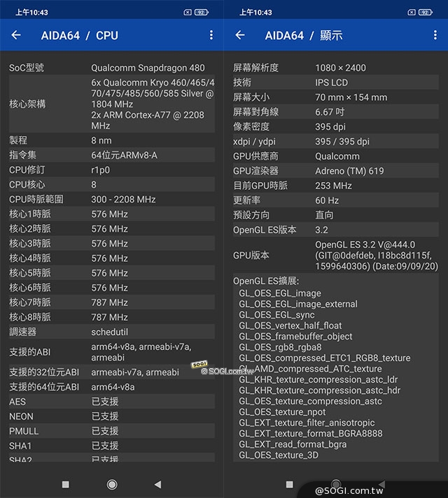Select OpenGL ES版本 row
The height and width of the screenshot is (498, 448).
336,230
